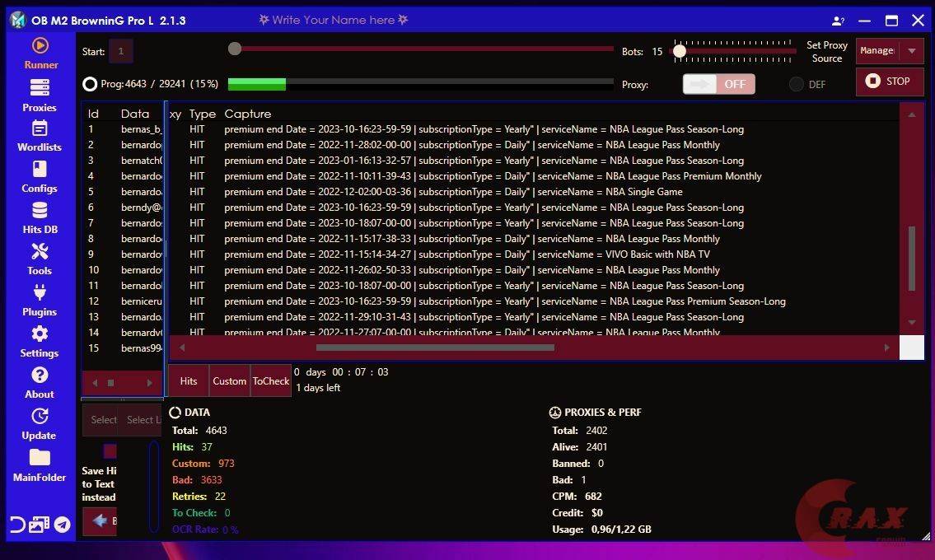Open the Manage combo box
The width and height of the screenshot is (935, 560).
tap(890, 51)
